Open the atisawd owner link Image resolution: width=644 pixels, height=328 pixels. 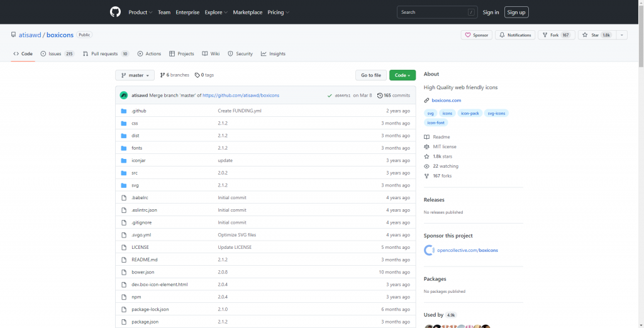pos(30,35)
